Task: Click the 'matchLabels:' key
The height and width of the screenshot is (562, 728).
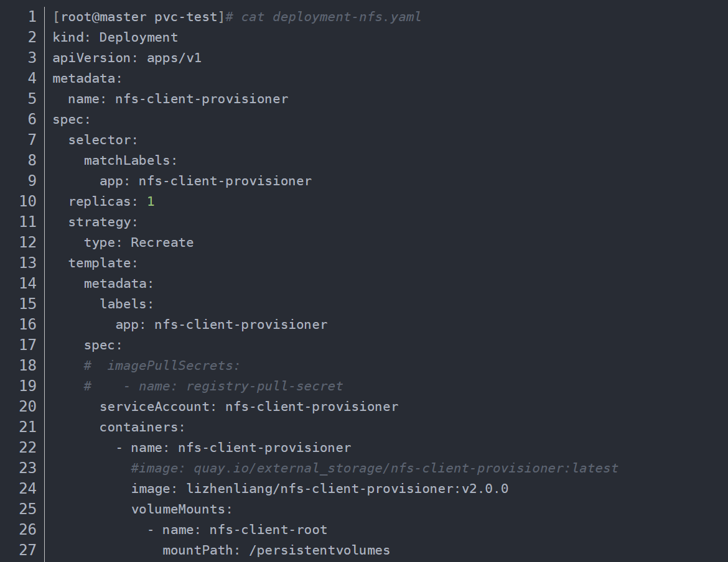Action: (x=131, y=160)
